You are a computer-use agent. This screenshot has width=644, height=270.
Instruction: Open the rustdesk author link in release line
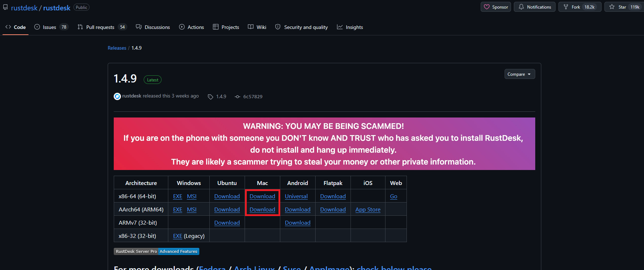pos(132,96)
